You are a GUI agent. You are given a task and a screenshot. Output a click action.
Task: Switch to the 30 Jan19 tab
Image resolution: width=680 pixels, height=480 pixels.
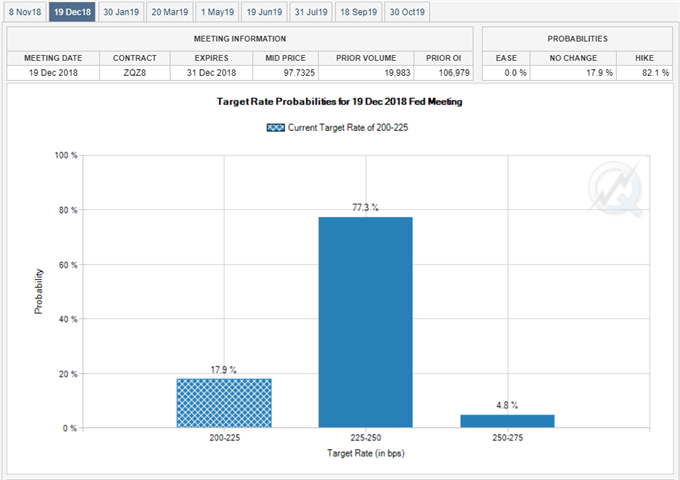tap(121, 12)
